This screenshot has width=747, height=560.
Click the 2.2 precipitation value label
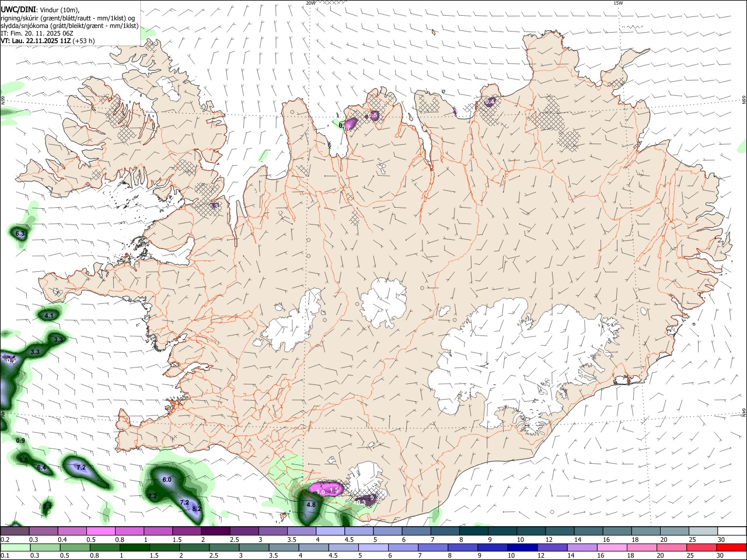(152, 496)
